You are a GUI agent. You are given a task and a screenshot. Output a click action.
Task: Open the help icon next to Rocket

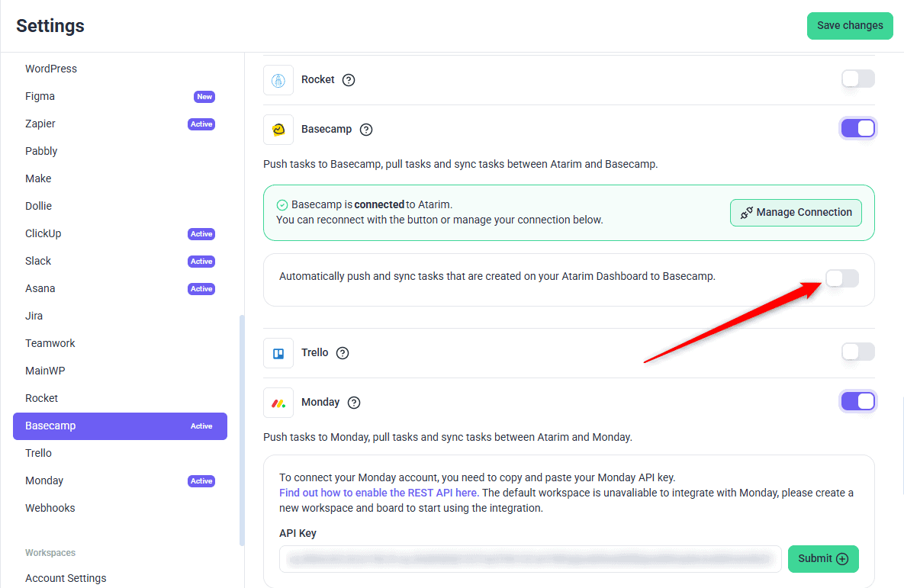tap(348, 80)
